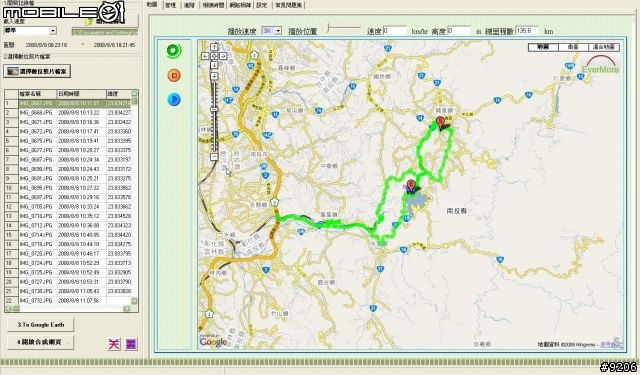Open the 標準 load speed dropdown
This screenshot has height=375, width=640.
click(30, 31)
